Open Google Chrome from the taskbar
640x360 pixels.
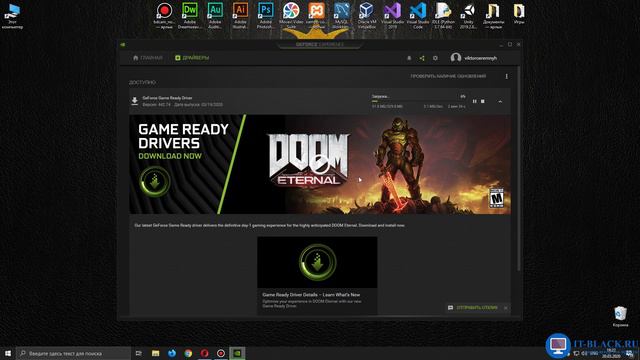pyautogui.click(x=188, y=353)
